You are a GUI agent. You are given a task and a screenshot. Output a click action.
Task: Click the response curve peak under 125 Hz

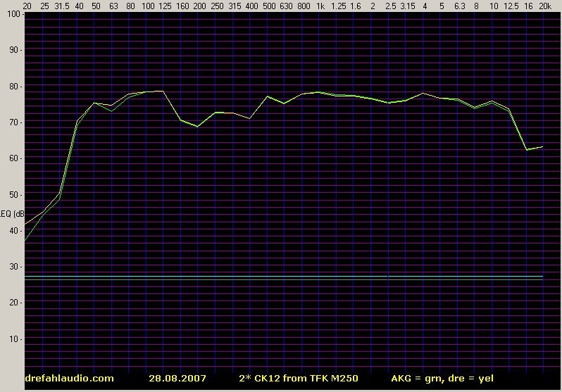pyautogui.click(x=163, y=91)
